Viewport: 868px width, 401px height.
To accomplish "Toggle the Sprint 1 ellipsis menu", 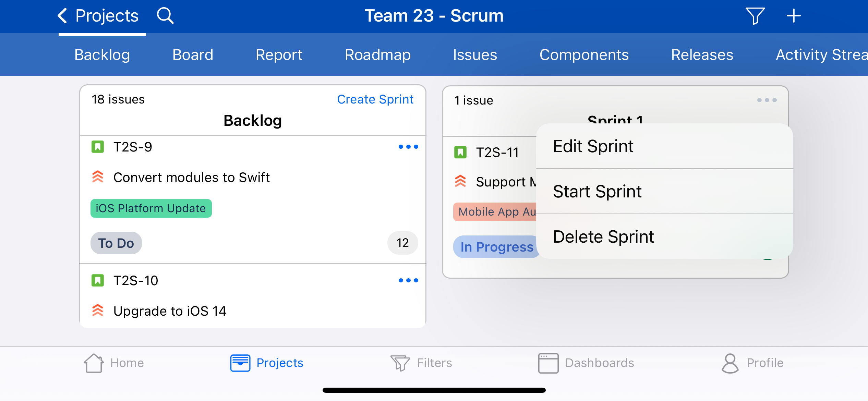I will click(x=767, y=100).
